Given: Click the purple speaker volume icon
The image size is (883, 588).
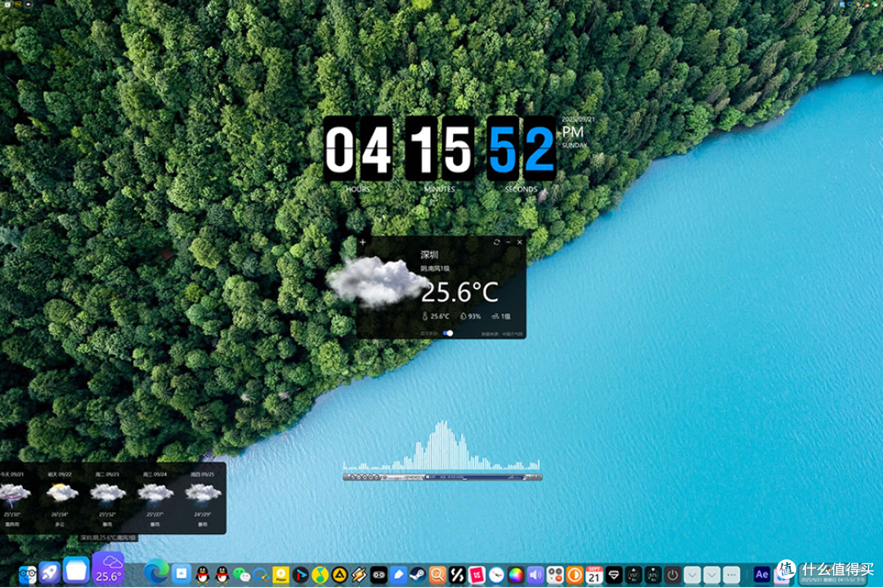Looking at the screenshot, I should point(536,574).
